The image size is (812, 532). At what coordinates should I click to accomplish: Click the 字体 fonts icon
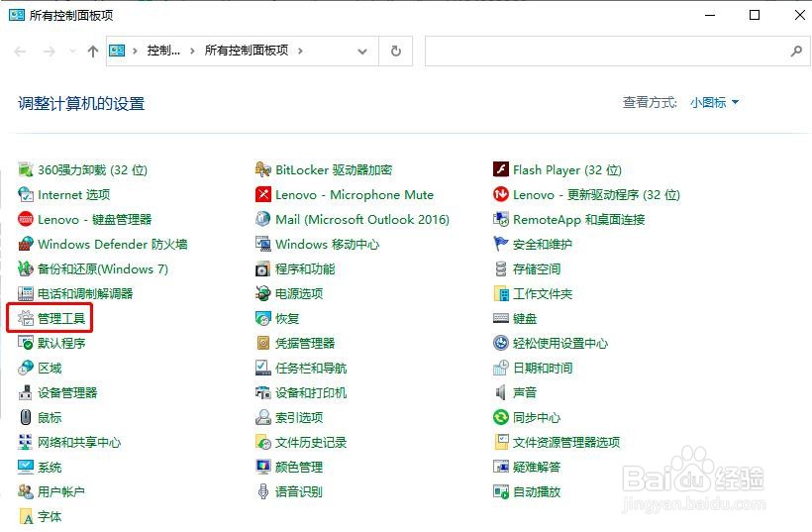coord(26,516)
